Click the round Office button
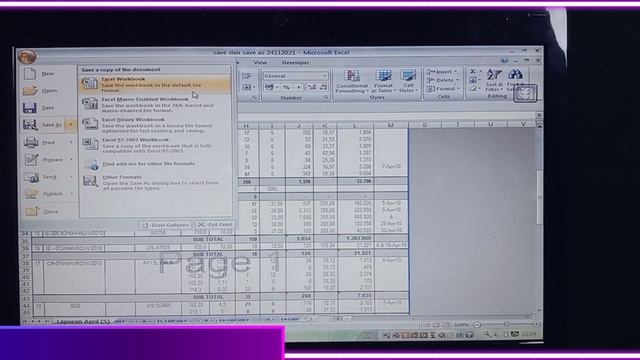Screen dimensions: 640x360 [27, 57]
